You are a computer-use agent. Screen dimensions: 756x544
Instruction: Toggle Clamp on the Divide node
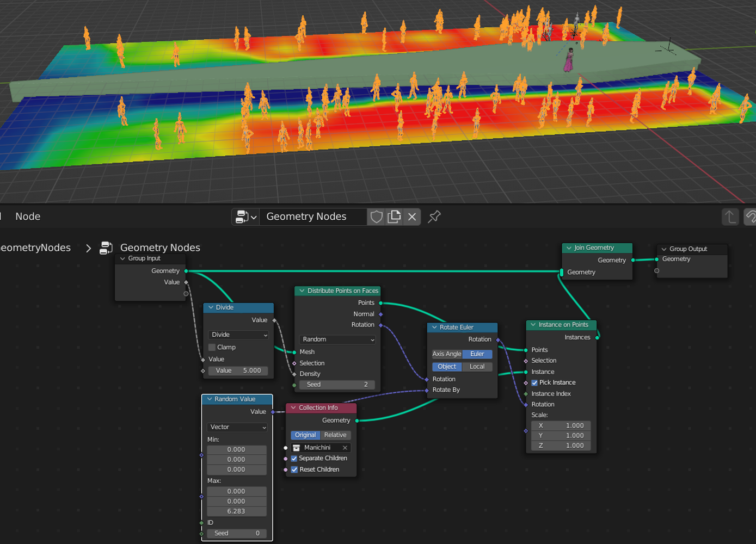(x=212, y=347)
